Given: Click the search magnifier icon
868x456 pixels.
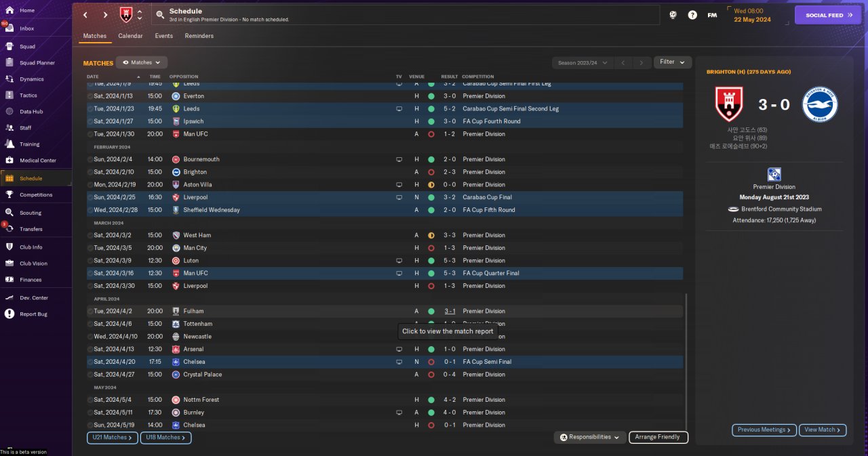Looking at the screenshot, I should 160,14.
